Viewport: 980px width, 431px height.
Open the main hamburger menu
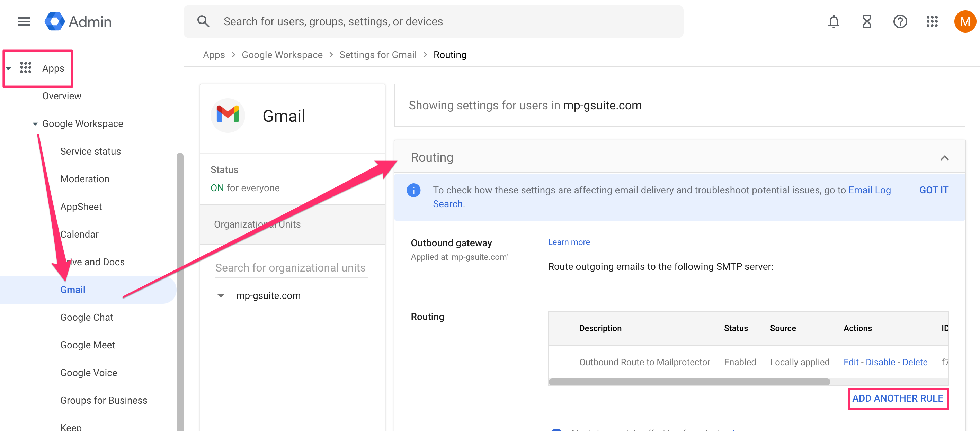pyautogui.click(x=24, y=22)
